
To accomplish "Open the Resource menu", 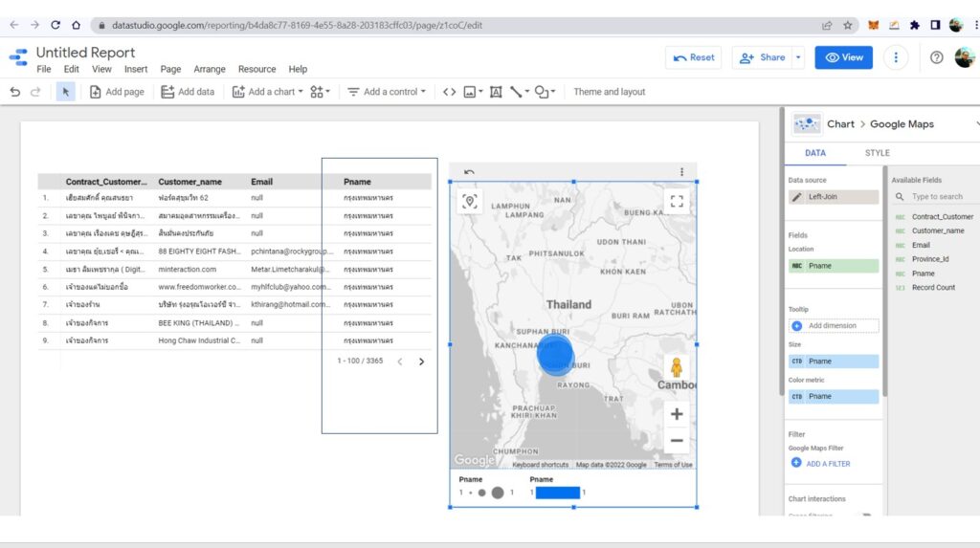I will (x=256, y=70).
